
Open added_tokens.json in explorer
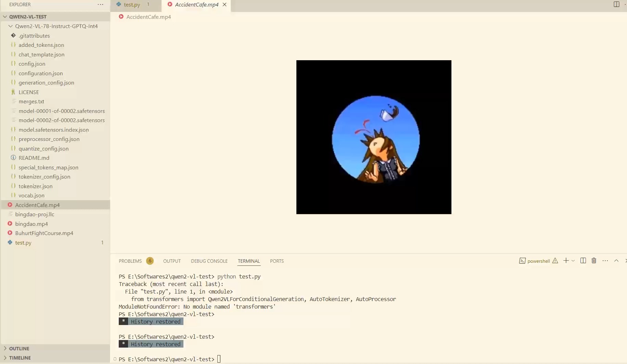tap(41, 45)
